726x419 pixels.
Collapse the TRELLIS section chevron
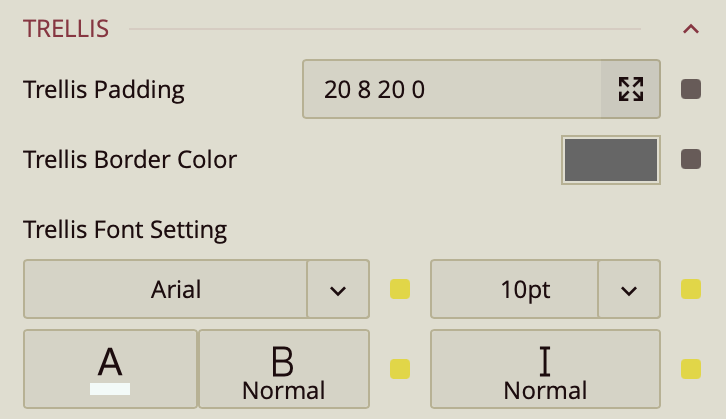tap(690, 29)
